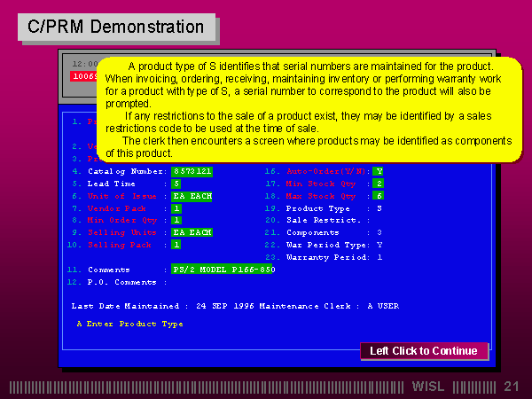Click the Min Stock Qty value
The image size is (532, 399).
379,183
